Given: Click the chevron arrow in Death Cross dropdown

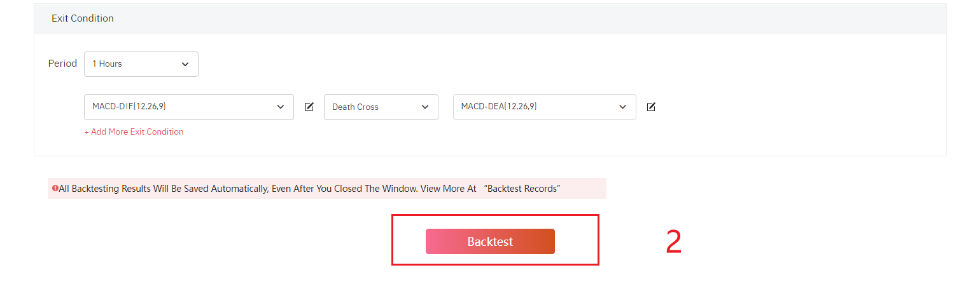Looking at the screenshot, I should [x=425, y=107].
